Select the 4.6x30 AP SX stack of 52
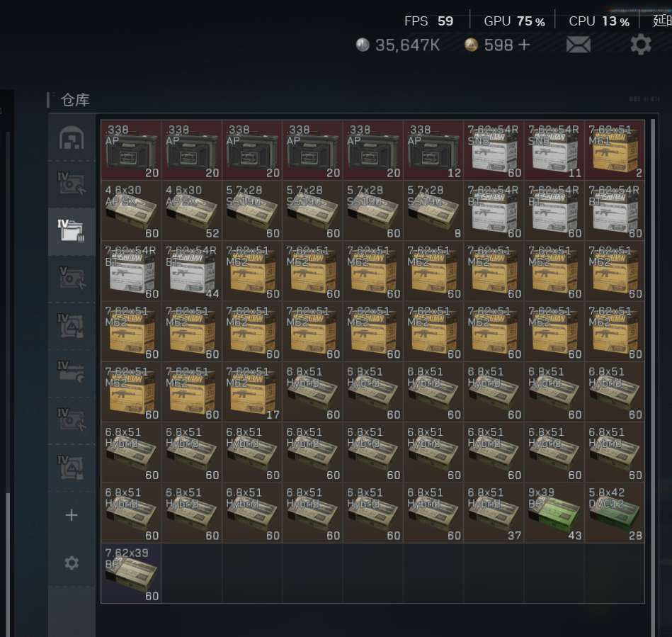672x637 pixels. (192, 211)
